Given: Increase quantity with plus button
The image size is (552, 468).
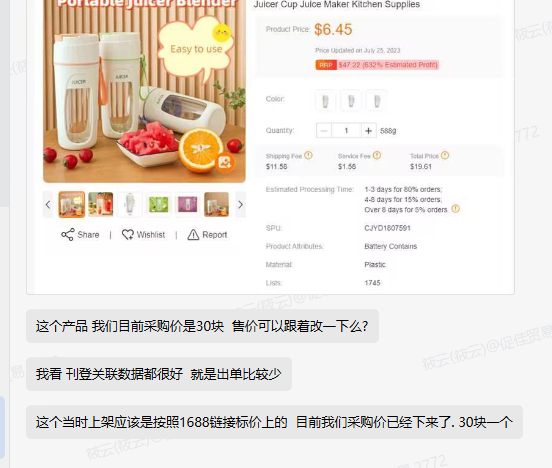Looking at the screenshot, I should point(369,131).
